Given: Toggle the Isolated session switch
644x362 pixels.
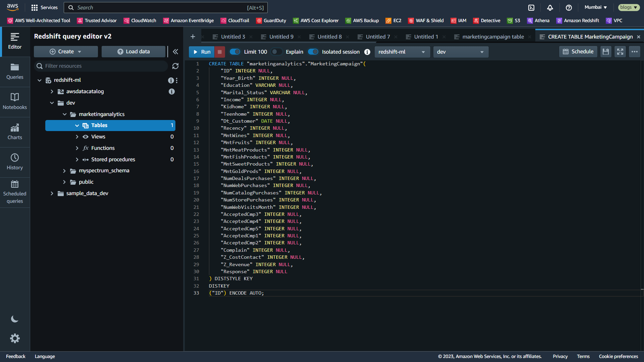Looking at the screenshot, I should tap(313, 52).
